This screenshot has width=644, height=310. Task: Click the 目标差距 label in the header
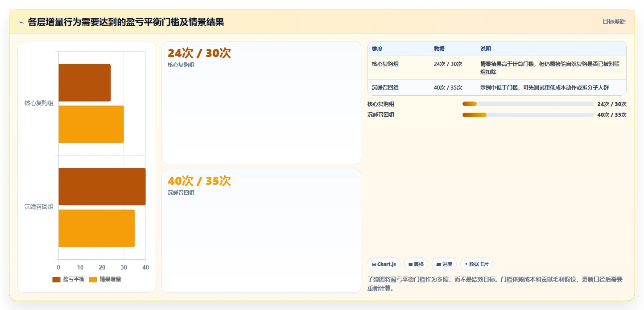(614, 21)
